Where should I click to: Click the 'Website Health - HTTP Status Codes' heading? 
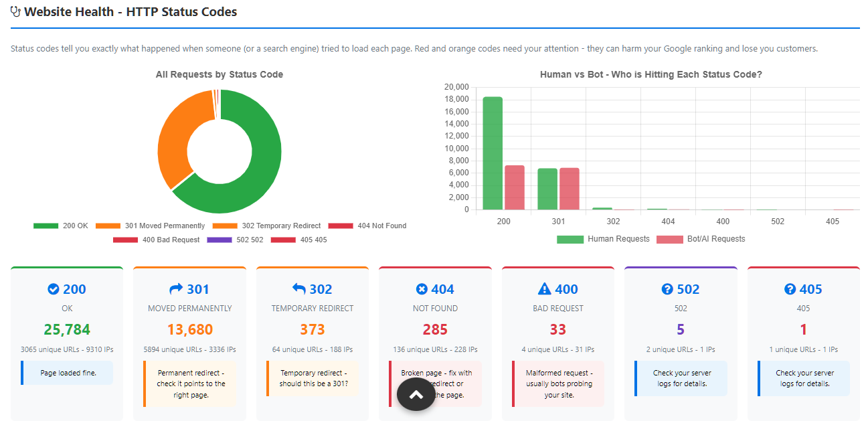(x=131, y=12)
